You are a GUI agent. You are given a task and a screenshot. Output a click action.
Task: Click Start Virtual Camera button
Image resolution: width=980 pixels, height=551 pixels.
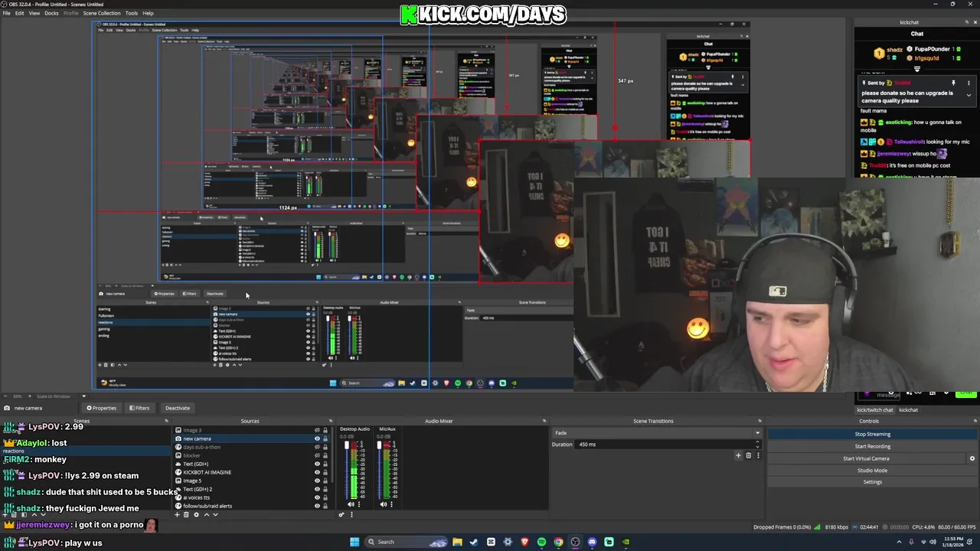click(x=866, y=458)
